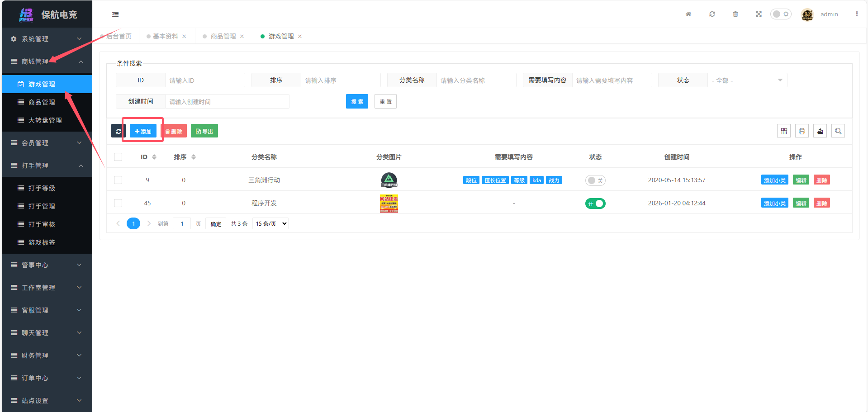Viewport: 868px width, 412px height.
Task: Click the dark table refresh button
Action: pyautogui.click(x=118, y=131)
